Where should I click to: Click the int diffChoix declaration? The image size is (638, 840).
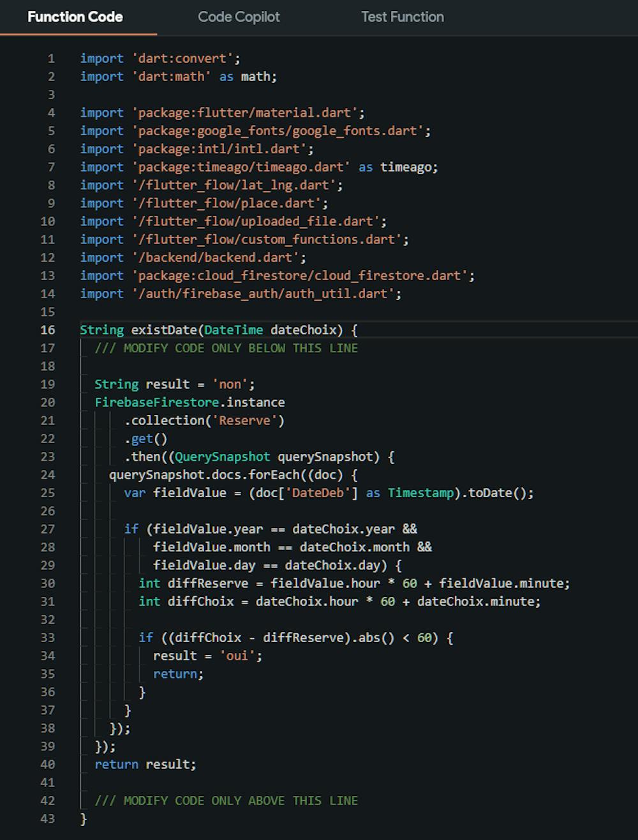340,601
